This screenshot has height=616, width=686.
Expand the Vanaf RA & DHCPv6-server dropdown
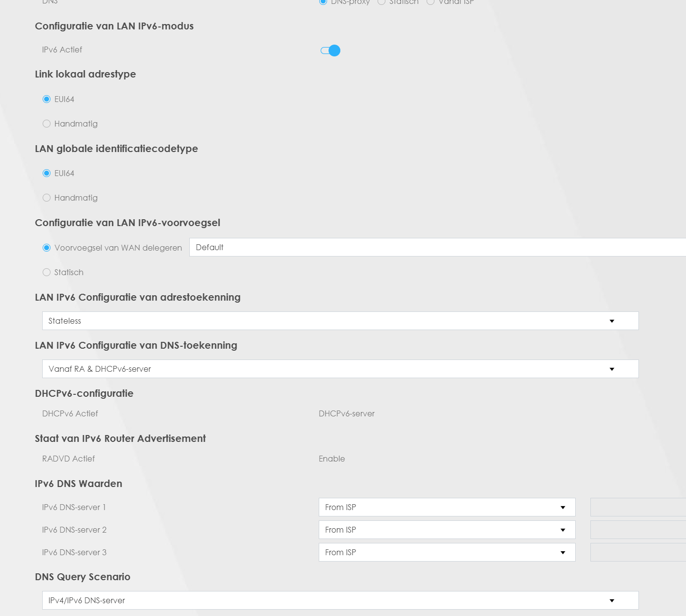coord(340,369)
